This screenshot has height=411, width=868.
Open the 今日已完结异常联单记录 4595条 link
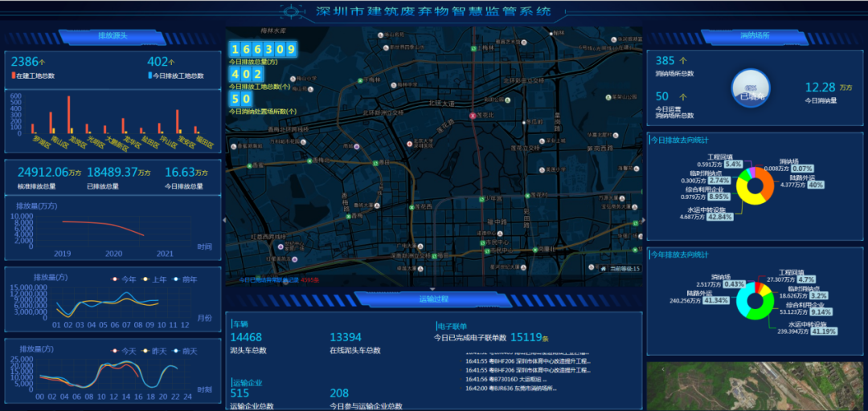click(279, 280)
